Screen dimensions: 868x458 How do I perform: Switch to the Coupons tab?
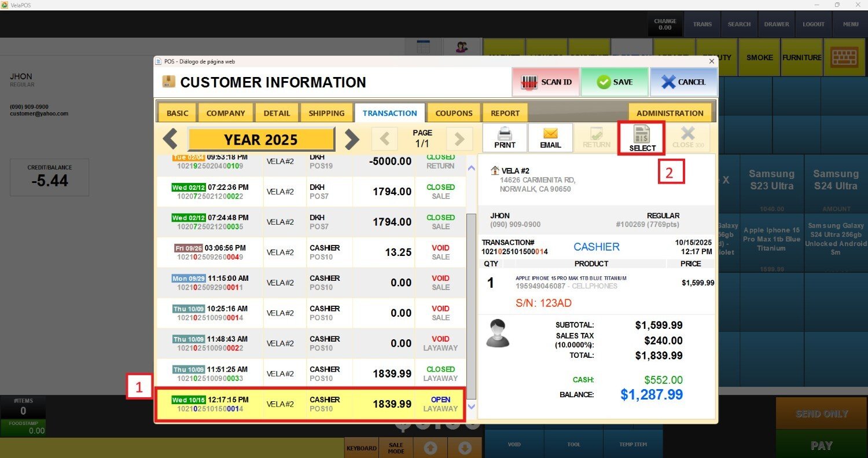click(454, 113)
